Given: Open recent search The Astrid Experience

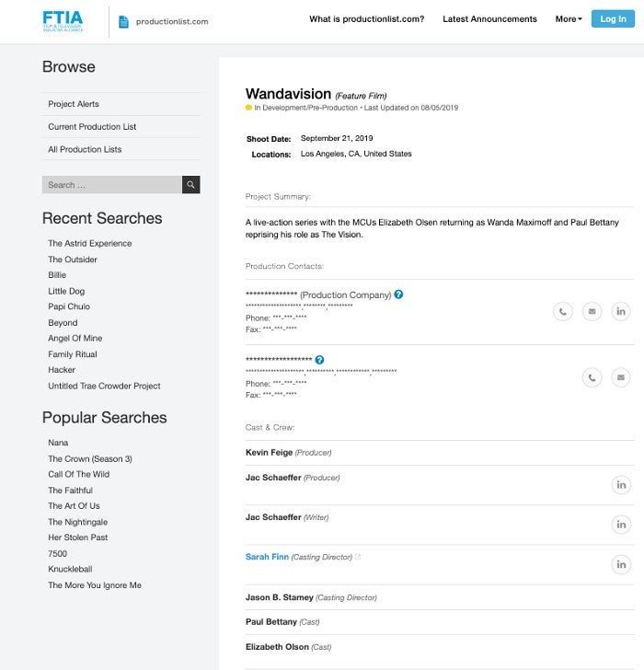Looking at the screenshot, I should [90, 244].
